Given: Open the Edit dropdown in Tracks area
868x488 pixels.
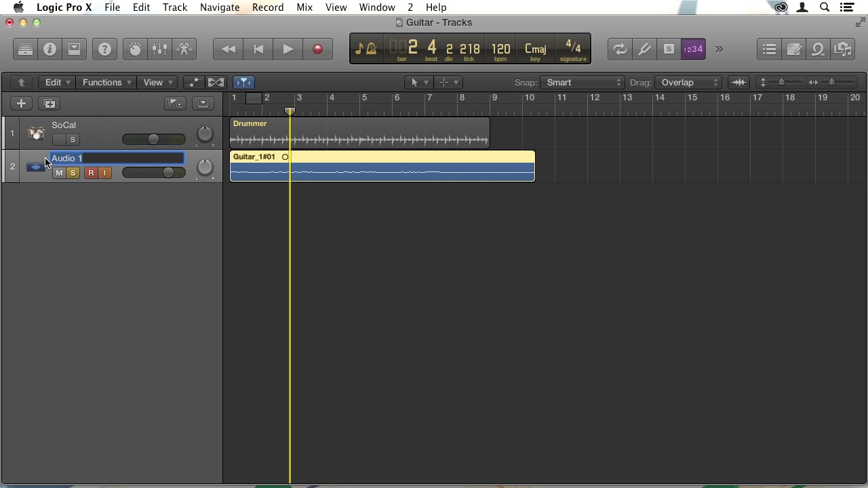Looking at the screenshot, I should [57, 83].
